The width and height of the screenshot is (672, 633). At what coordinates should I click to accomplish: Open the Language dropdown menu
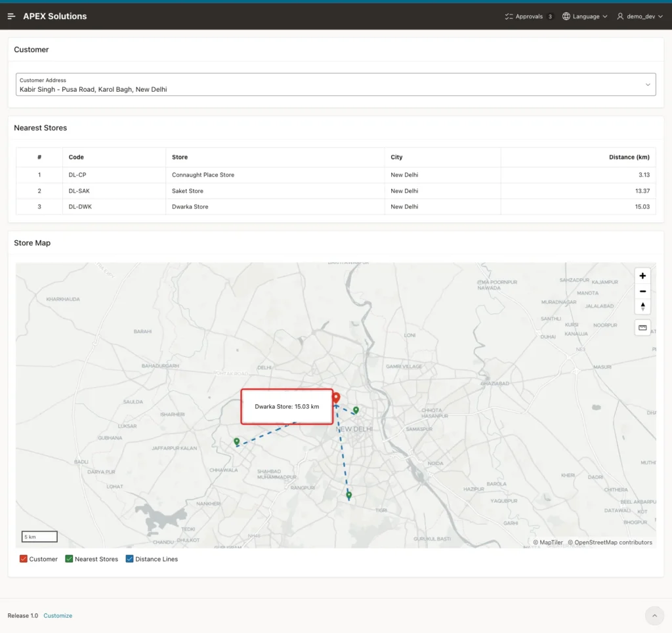click(585, 16)
